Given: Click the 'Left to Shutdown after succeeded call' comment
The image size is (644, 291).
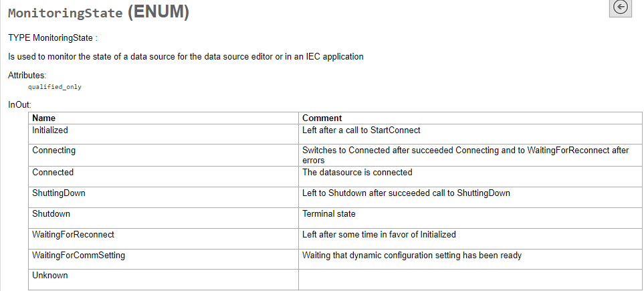Looking at the screenshot, I should pyautogui.click(x=406, y=193).
